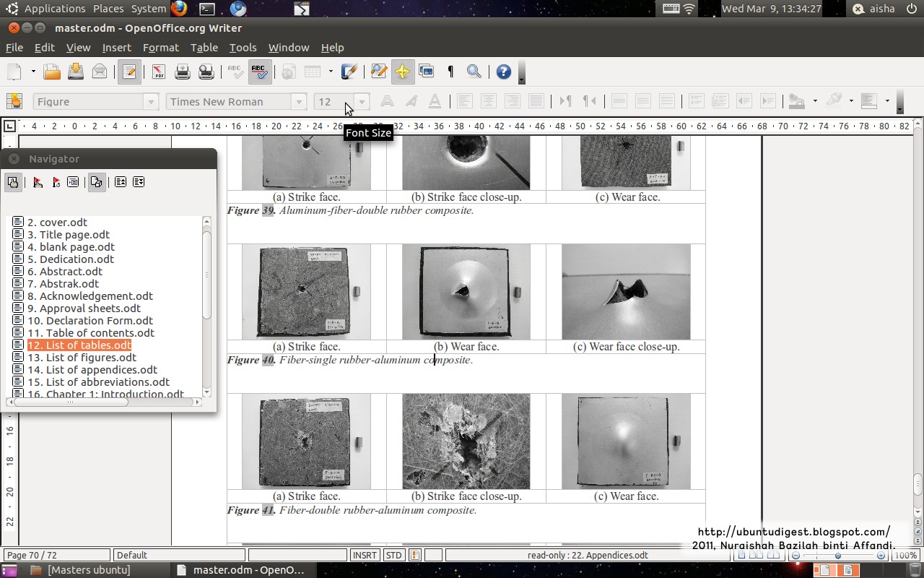Toggle Navigator master view

[x=12, y=182]
